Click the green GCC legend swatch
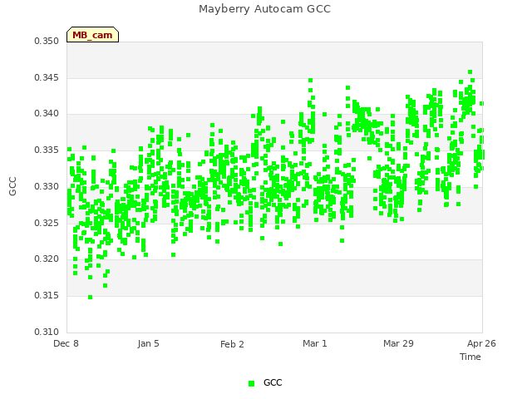Viewport: 532px width, 399px height. (x=251, y=383)
